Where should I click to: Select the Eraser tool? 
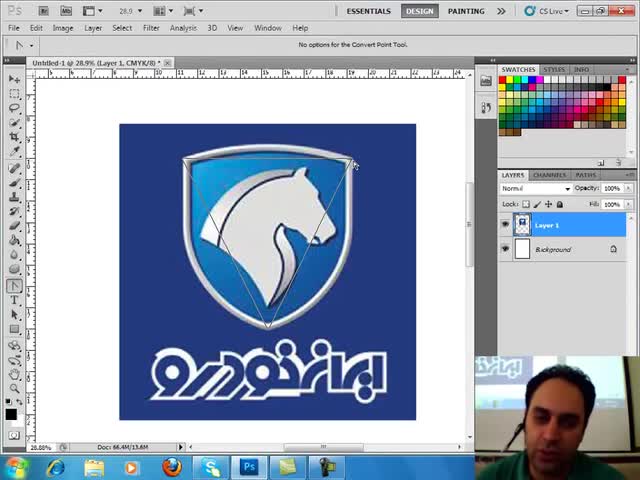click(14, 226)
